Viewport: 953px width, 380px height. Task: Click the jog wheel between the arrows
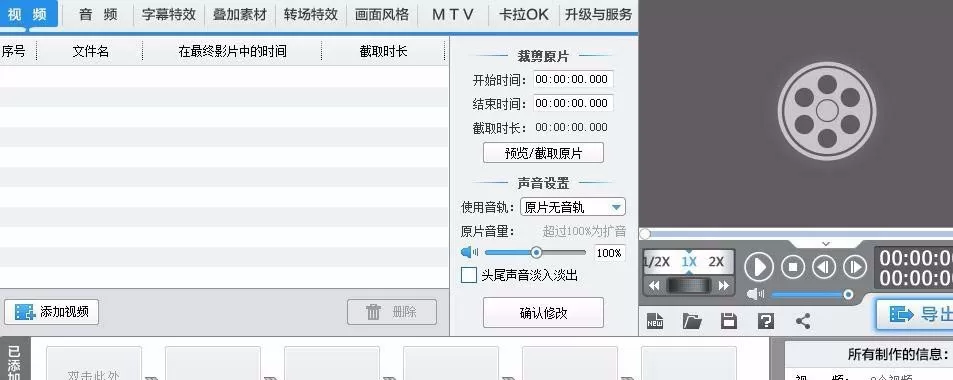pyautogui.click(x=688, y=285)
